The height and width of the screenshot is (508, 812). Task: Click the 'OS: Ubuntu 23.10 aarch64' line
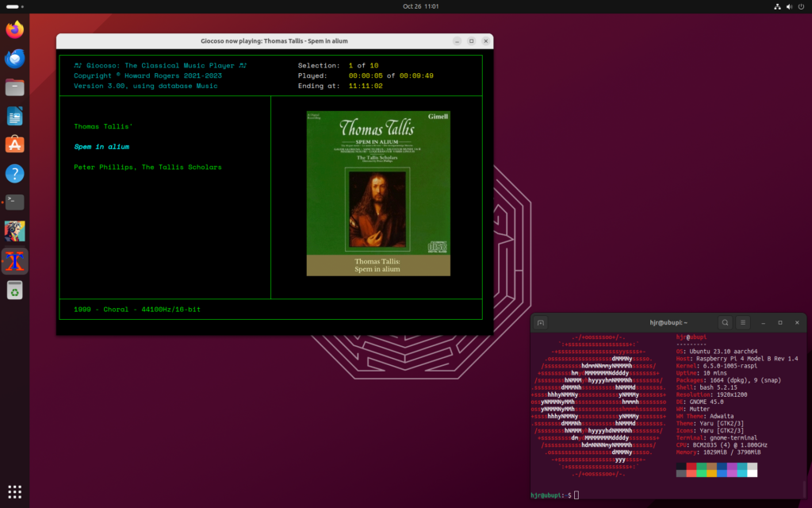pos(717,352)
